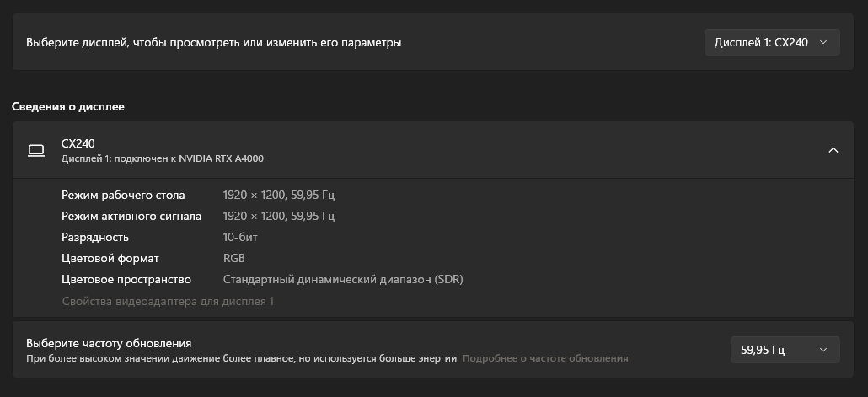
Task: Collapse the CX240 display details section
Action: (x=833, y=150)
